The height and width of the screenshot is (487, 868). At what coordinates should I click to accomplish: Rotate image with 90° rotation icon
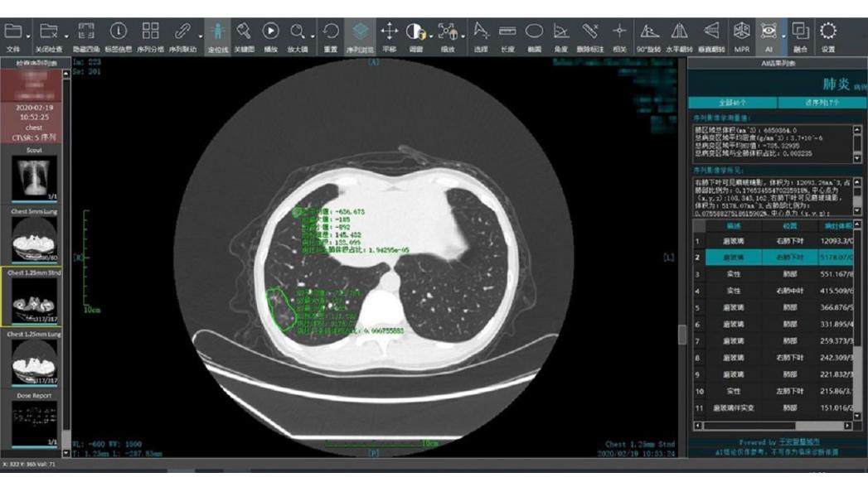coord(649,31)
